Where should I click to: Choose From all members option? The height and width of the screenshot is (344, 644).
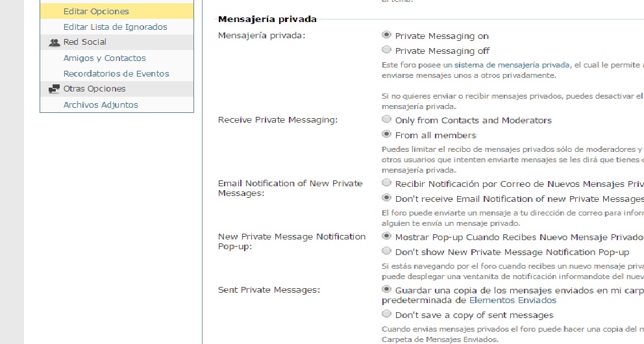[x=386, y=134]
